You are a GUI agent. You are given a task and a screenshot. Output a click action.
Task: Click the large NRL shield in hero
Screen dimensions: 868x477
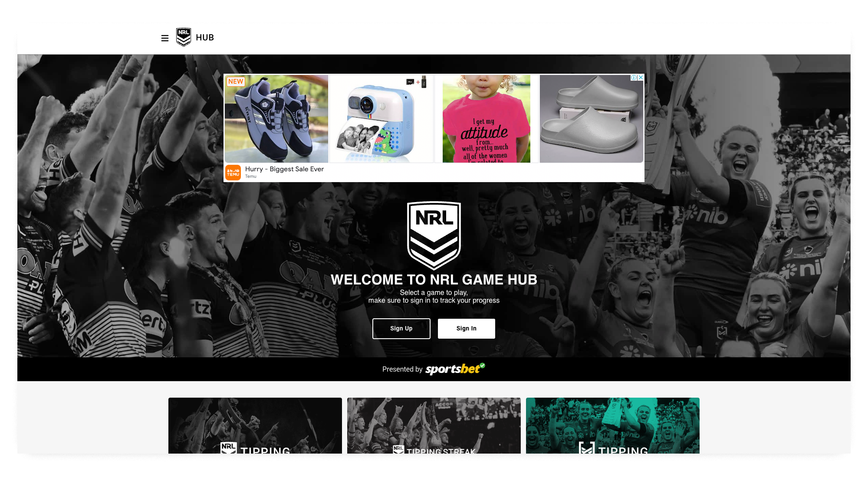coord(434,235)
